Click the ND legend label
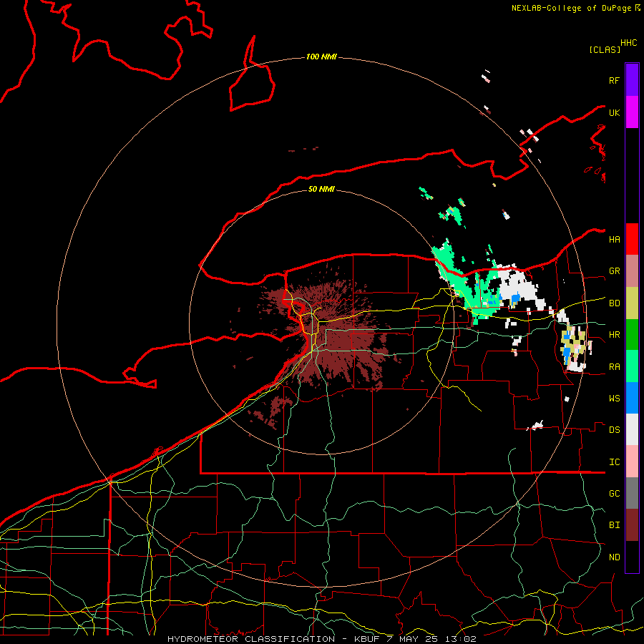Viewport: 644px width, 644px height. pos(614,557)
